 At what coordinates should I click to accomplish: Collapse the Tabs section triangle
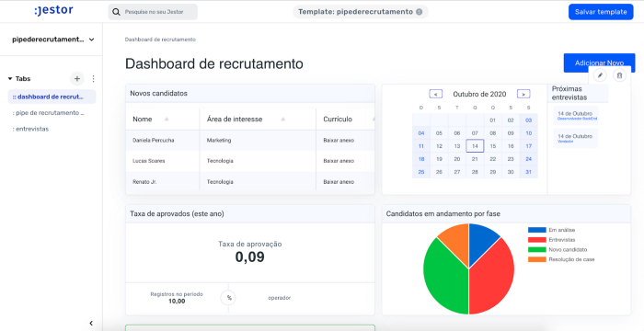pyautogui.click(x=10, y=78)
